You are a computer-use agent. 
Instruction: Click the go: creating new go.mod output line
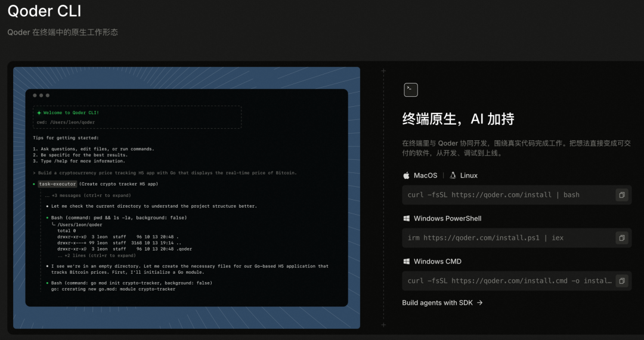(x=113, y=289)
